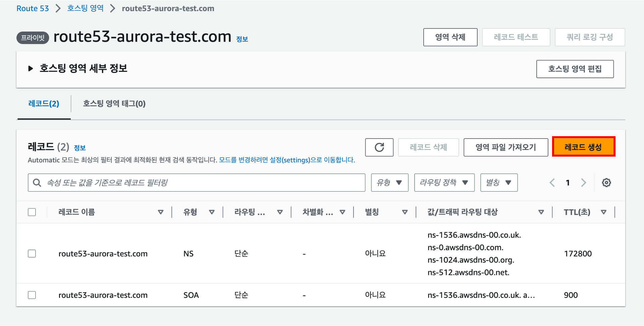The width and height of the screenshot is (644, 326).
Task: Select all records checkbox
Action: point(32,212)
